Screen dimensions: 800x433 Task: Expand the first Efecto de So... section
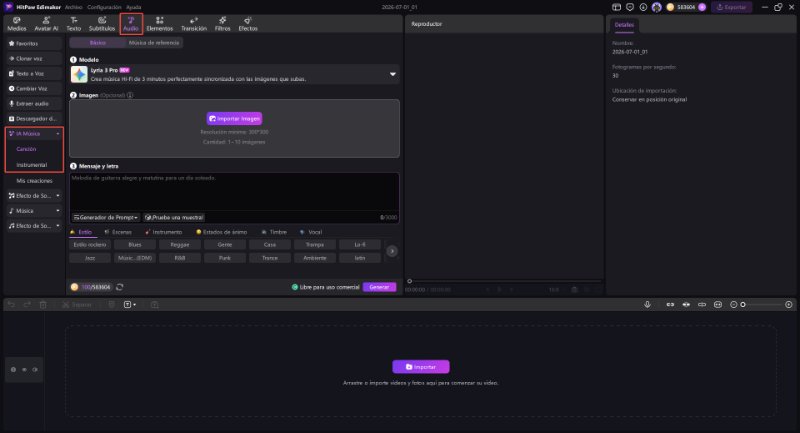(x=58, y=196)
